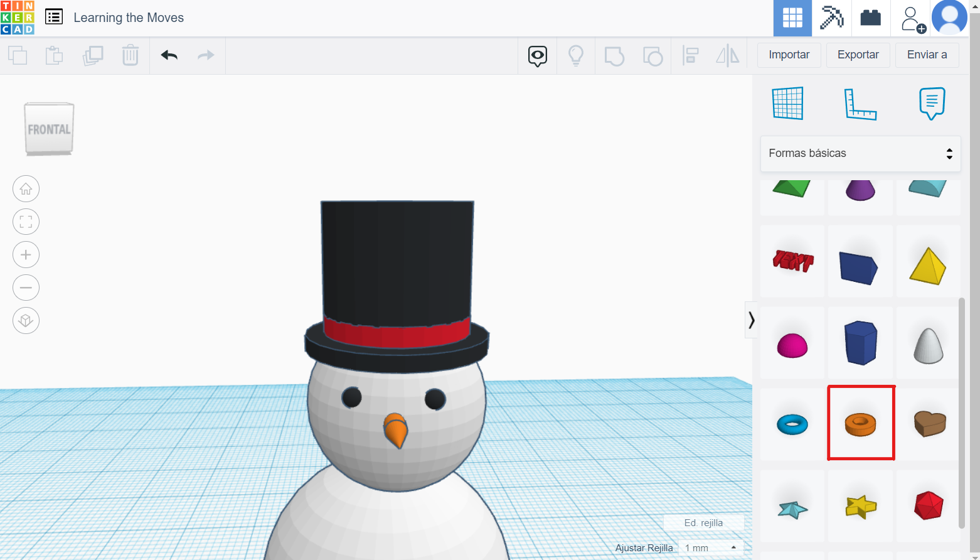Click the paste icon in toolbar

[55, 55]
